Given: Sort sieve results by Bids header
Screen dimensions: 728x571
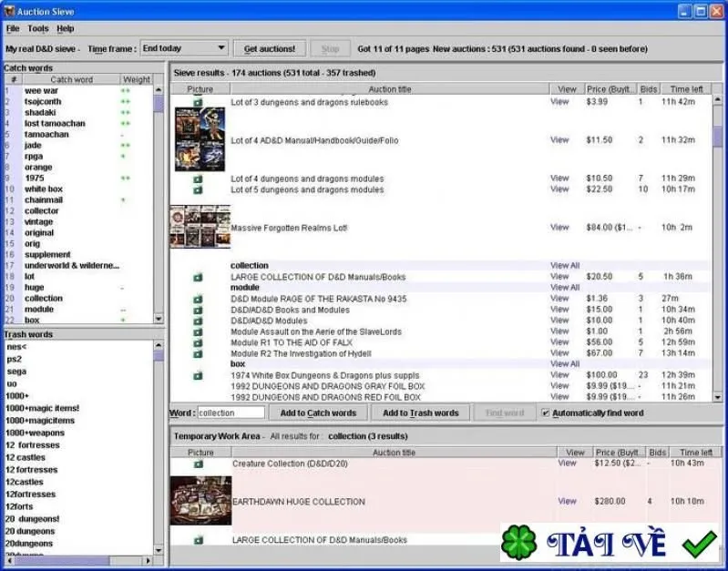Looking at the screenshot, I should pyautogui.click(x=648, y=89).
